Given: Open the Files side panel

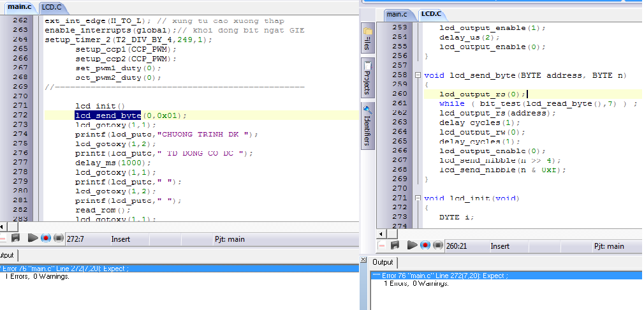Looking at the screenshot, I should (367, 38).
